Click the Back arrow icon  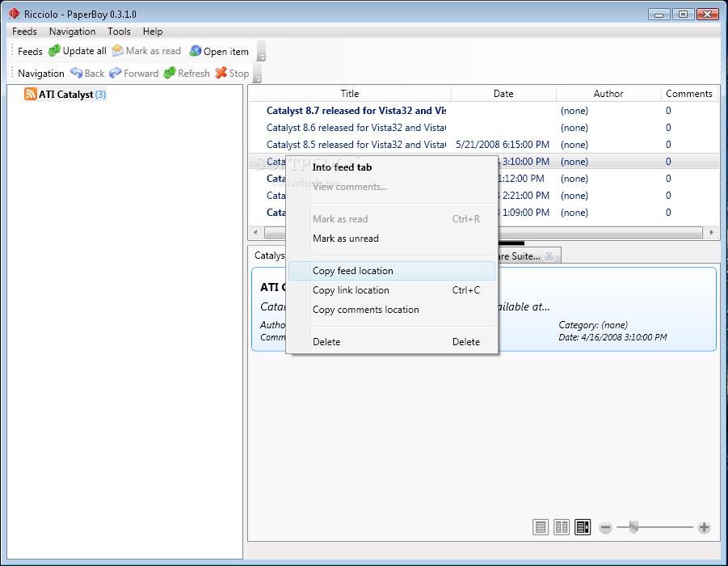76,73
